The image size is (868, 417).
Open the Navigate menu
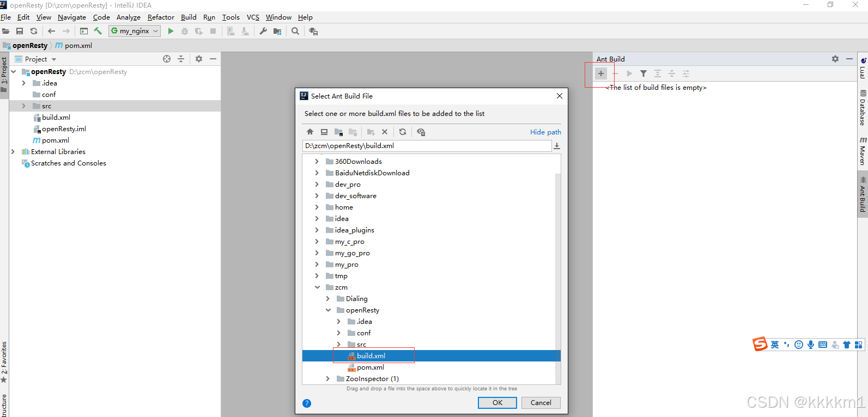point(72,17)
